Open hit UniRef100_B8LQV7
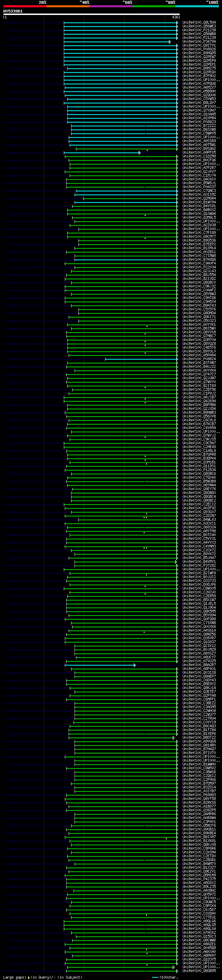The image size is (222, 980). tap(199, 103)
